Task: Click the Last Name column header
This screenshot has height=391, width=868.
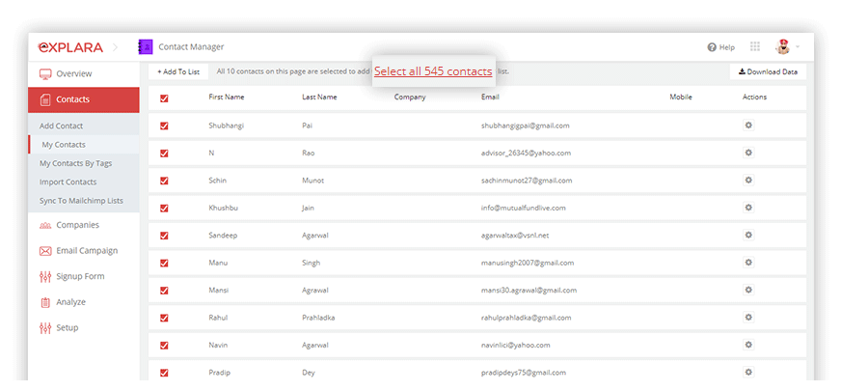Action: coord(319,97)
